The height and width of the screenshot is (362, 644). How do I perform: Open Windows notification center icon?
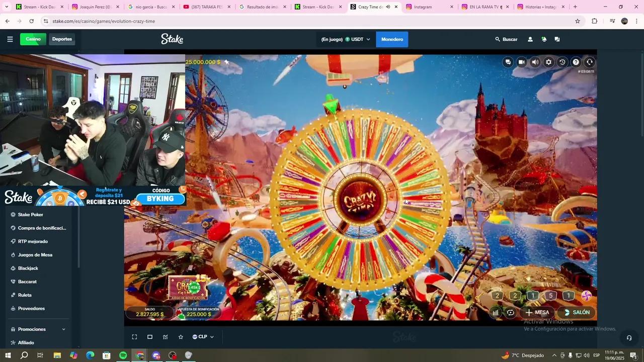click(633, 355)
